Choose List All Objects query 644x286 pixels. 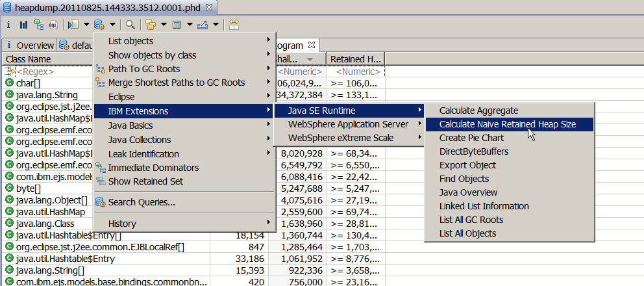509,233
